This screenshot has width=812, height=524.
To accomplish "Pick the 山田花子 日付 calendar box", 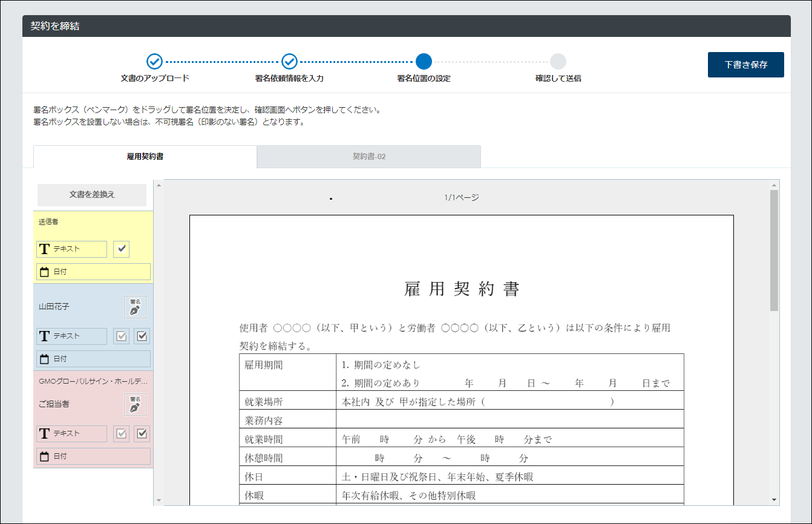I will point(93,359).
